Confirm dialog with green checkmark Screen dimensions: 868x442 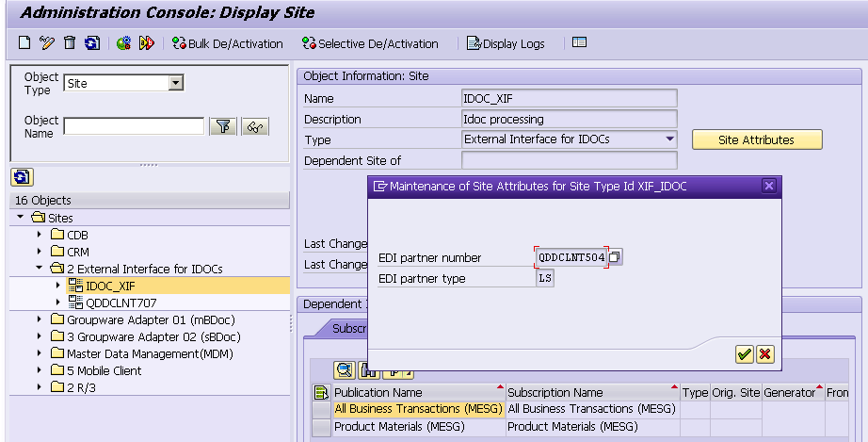744,354
